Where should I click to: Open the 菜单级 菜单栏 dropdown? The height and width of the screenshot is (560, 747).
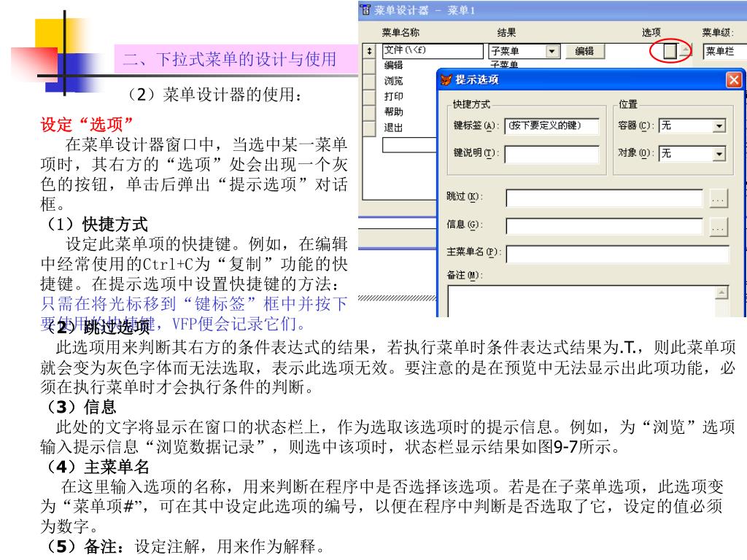click(724, 51)
